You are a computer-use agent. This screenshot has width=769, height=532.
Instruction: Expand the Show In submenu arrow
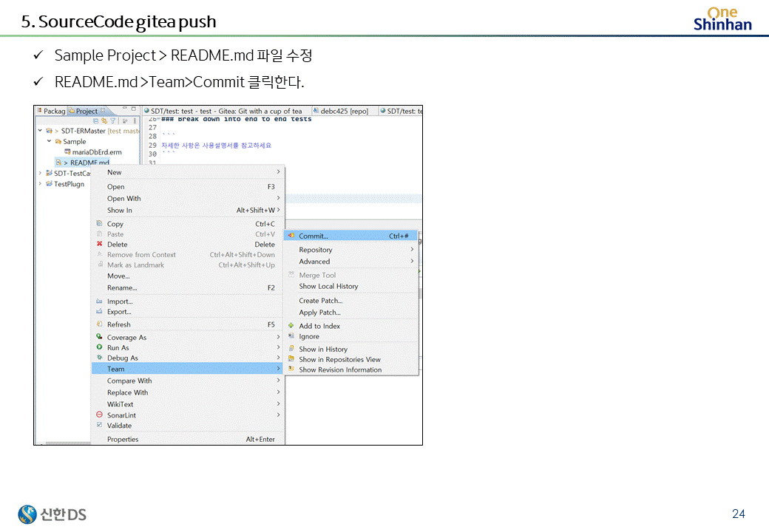coord(279,210)
